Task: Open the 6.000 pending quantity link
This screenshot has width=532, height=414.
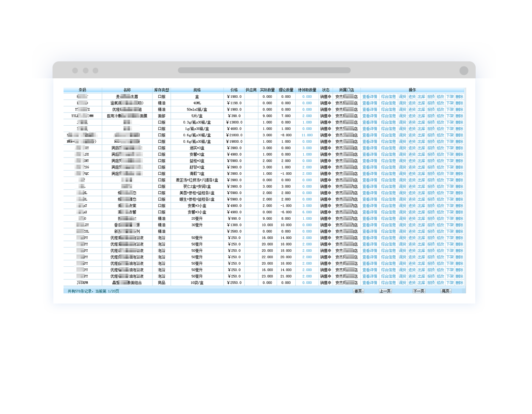Action: [307, 213]
